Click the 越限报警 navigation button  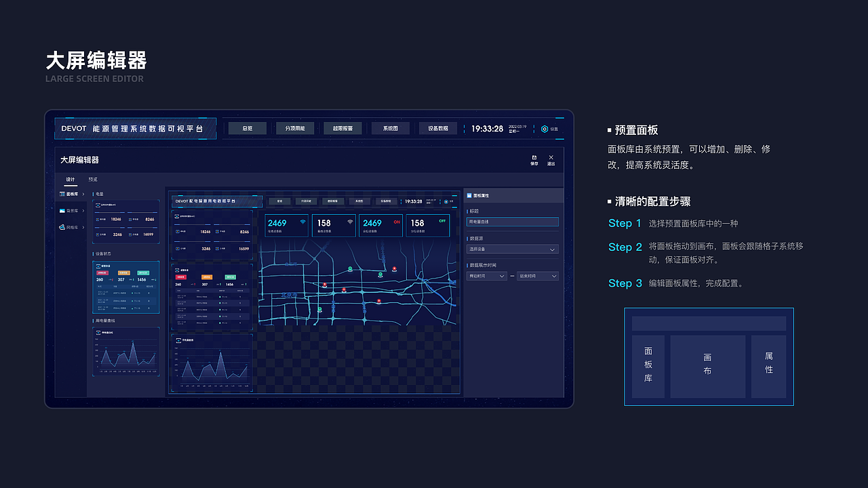coord(342,128)
